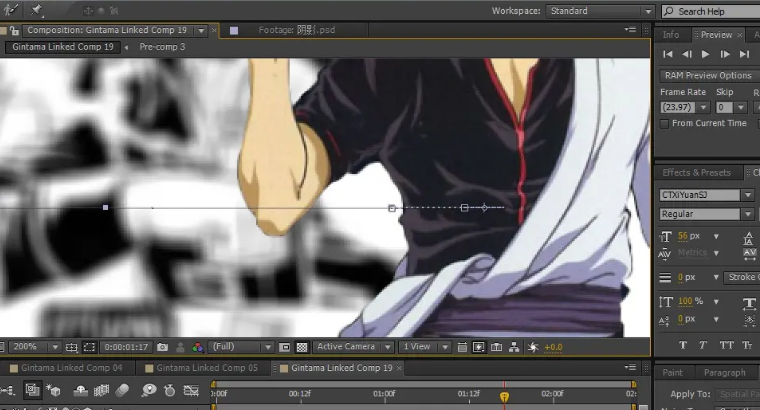Click the current time indicator marker
760x410 pixels.
504,397
